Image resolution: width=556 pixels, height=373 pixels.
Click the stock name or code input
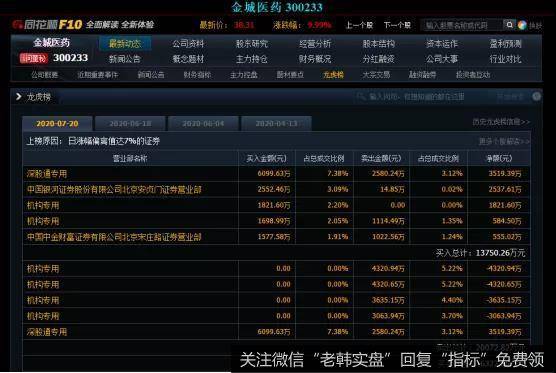tap(462, 25)
